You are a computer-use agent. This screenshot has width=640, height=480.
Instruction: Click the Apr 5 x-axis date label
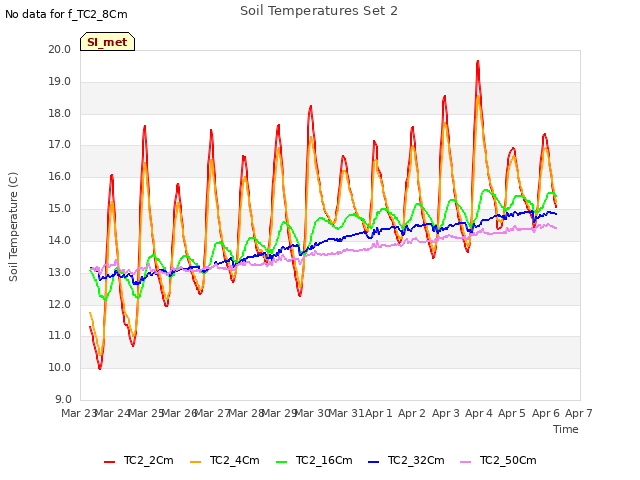point(512,413)
